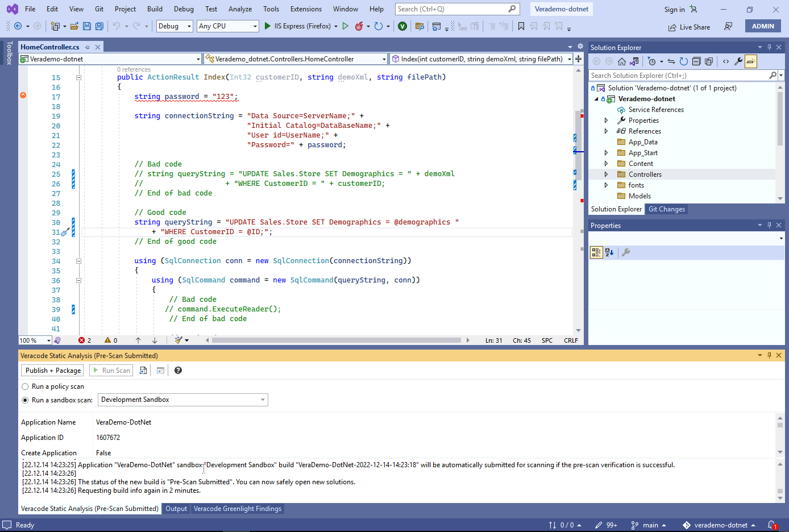Click the Collapse All icon in Solution Explorer

tap(696, 61)
